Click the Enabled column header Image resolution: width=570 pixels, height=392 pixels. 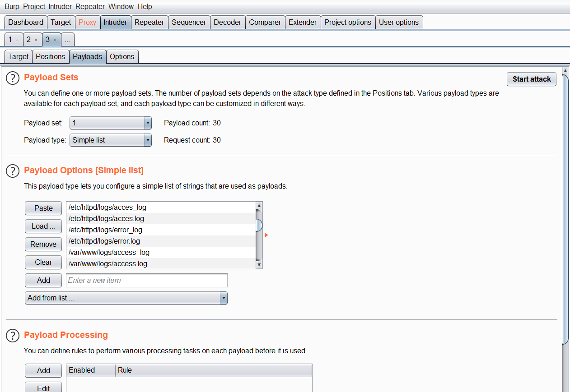[x=91, y=370]
